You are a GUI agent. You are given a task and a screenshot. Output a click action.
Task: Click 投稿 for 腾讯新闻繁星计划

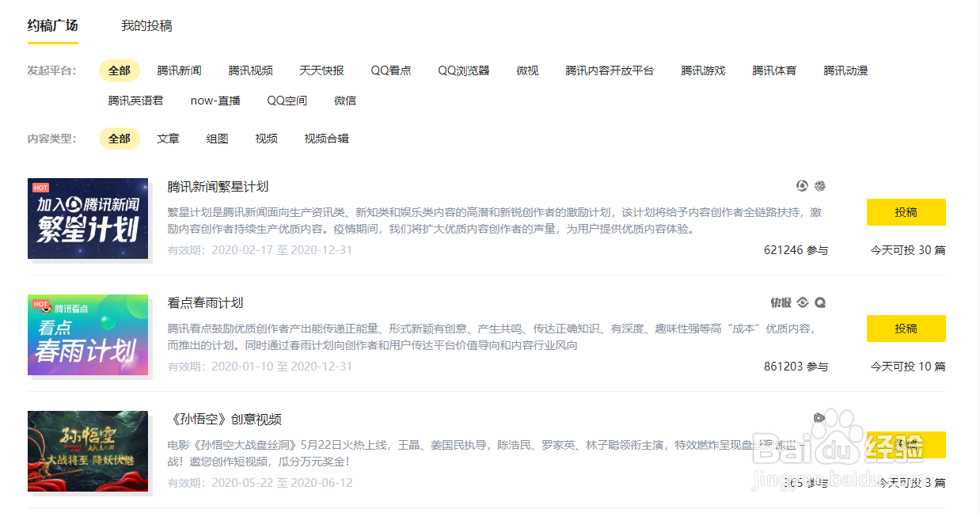pyautogui.click(x=906, y=212)
